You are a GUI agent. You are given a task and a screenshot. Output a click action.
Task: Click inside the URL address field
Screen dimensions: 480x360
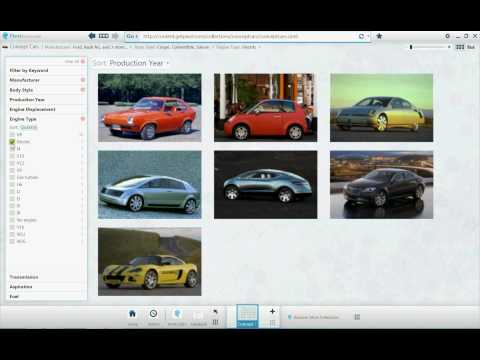click(248, 36)
